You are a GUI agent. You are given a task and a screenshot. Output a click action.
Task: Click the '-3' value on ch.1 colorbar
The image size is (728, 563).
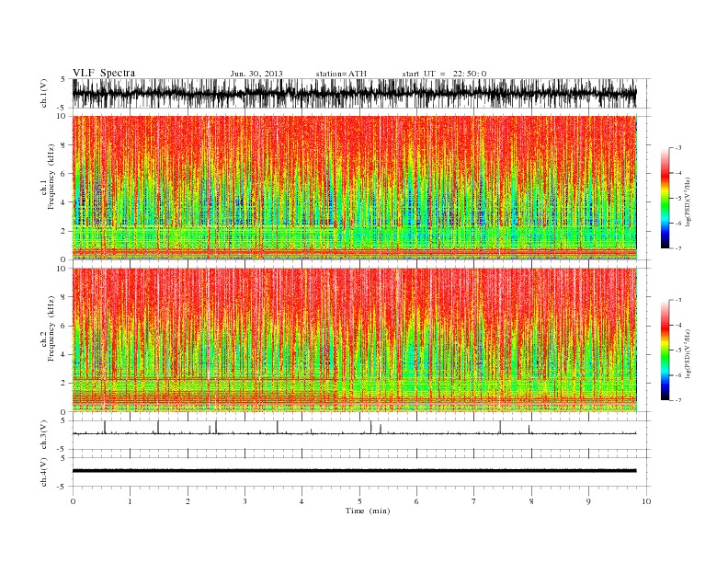677,148
